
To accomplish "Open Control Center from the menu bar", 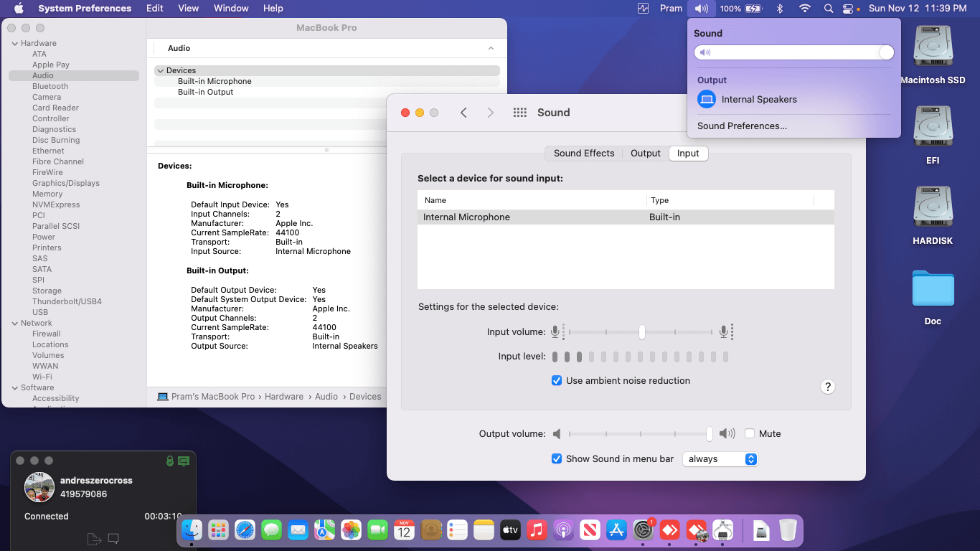I will [x=849, y=9].
